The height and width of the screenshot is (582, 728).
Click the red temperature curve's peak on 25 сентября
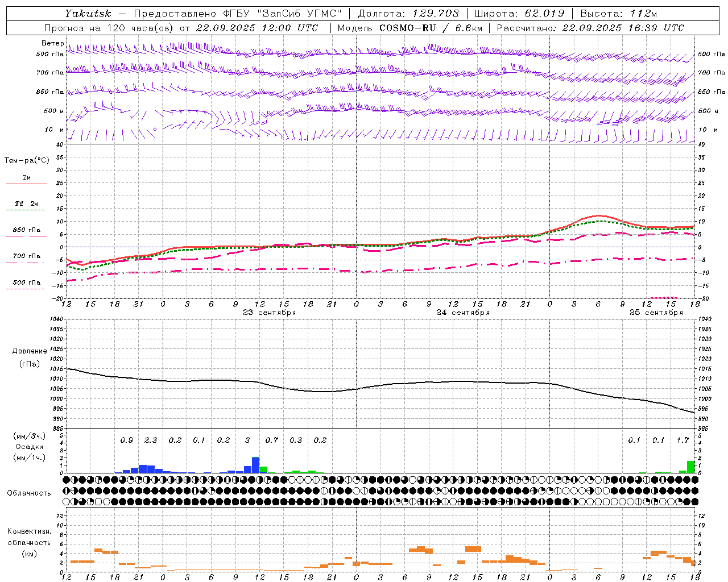coord(598,215)
